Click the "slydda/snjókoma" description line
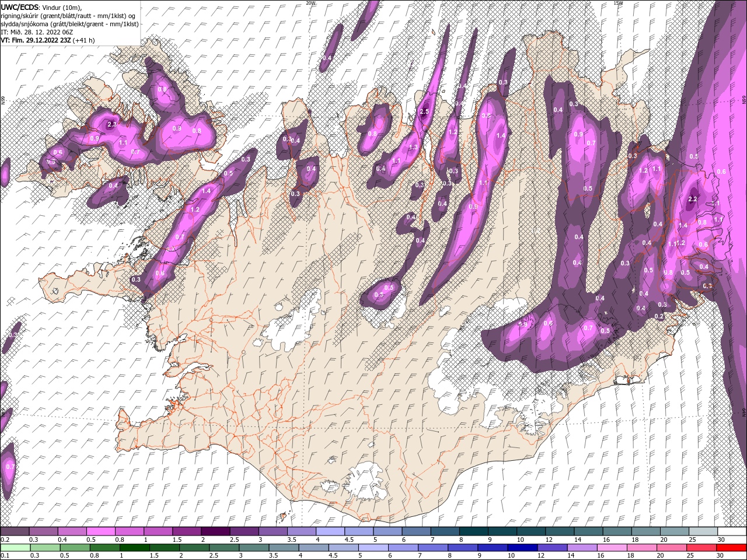Screen dimensions: 747x560 click(69, 24)
